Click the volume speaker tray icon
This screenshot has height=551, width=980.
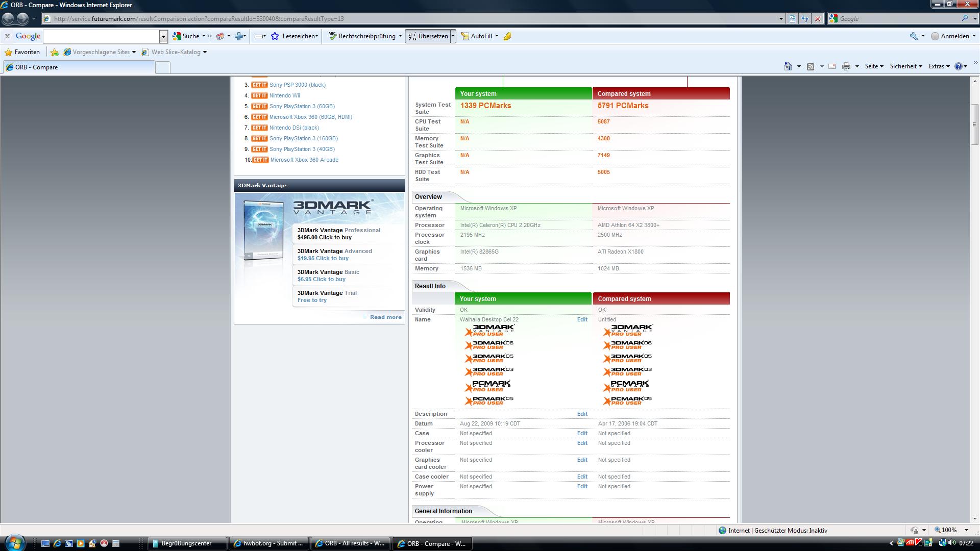(x=952, y=543)
